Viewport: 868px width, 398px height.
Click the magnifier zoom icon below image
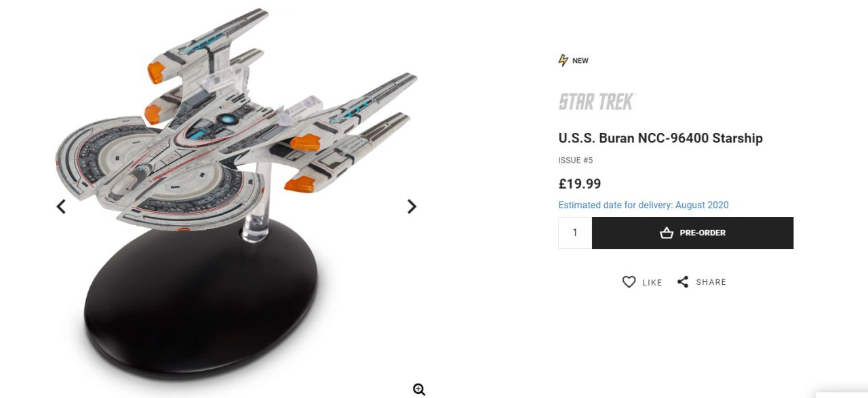(x=419, y=389)
